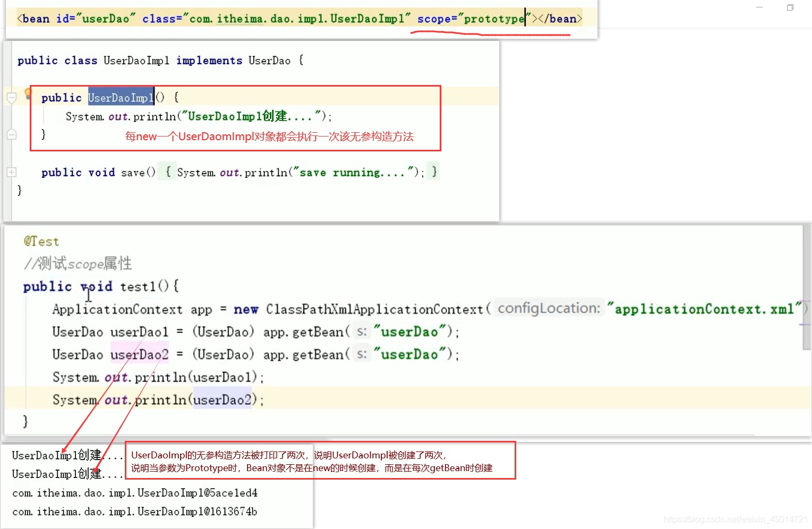This screenshot has height=529, width=812.
Task: Click println(userDao1) statement
Action: pyautogui.click(x=158, y=378)
